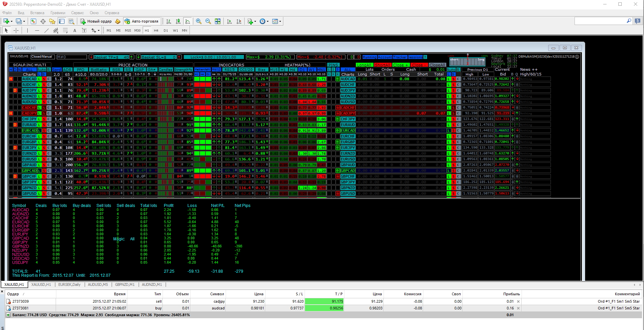Switch to GBPNZD,M1 chart tab
Screen dimensions: 644x330
tap(125, 284)
